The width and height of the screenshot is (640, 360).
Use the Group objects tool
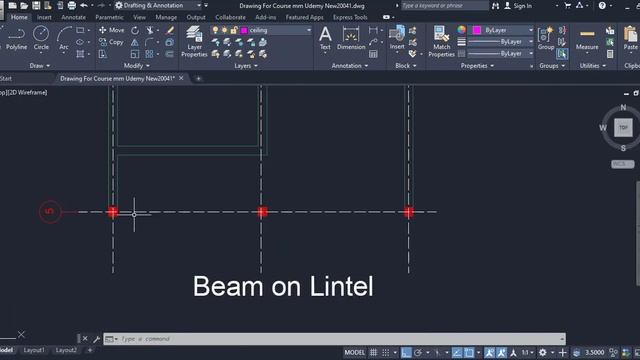(x=546, y=38)
